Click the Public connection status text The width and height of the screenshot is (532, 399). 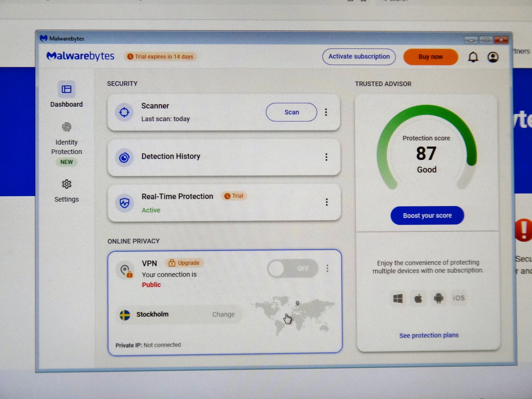coord(151,284)
